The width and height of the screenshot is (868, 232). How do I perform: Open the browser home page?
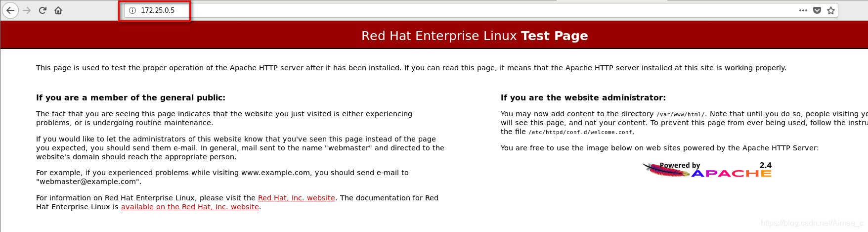[58, 10]
